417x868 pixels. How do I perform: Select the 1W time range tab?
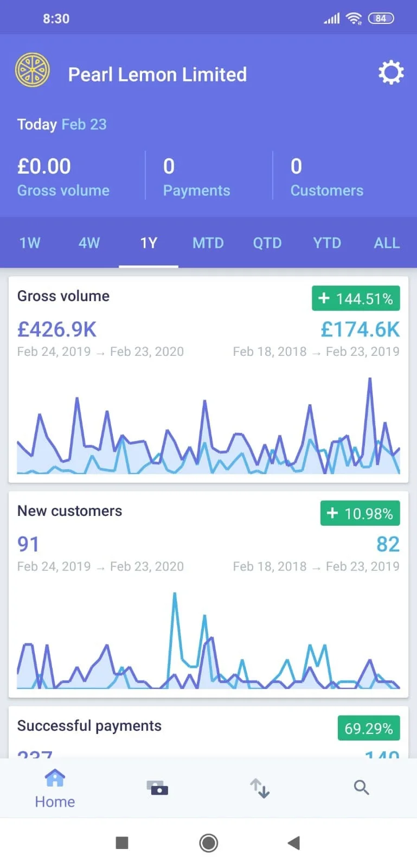click(30, 242)
